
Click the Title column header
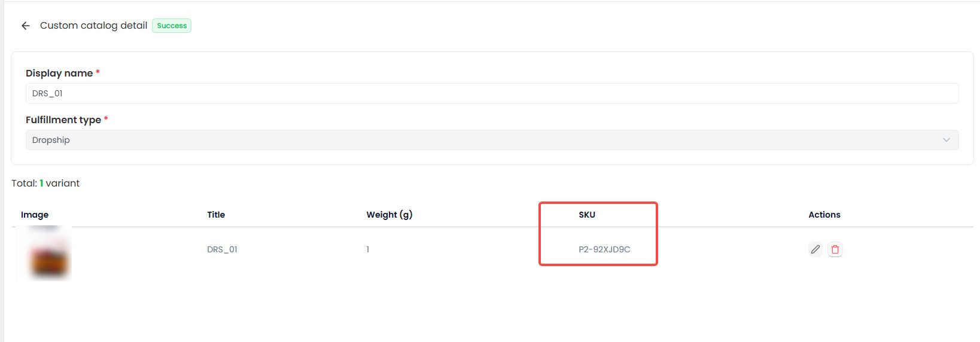(216, 215)
